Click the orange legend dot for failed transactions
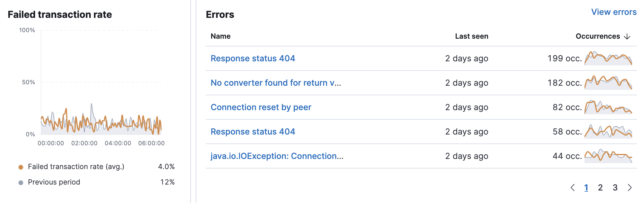Image resolution: width=644 pixels, height=203 pixels. 20,167
